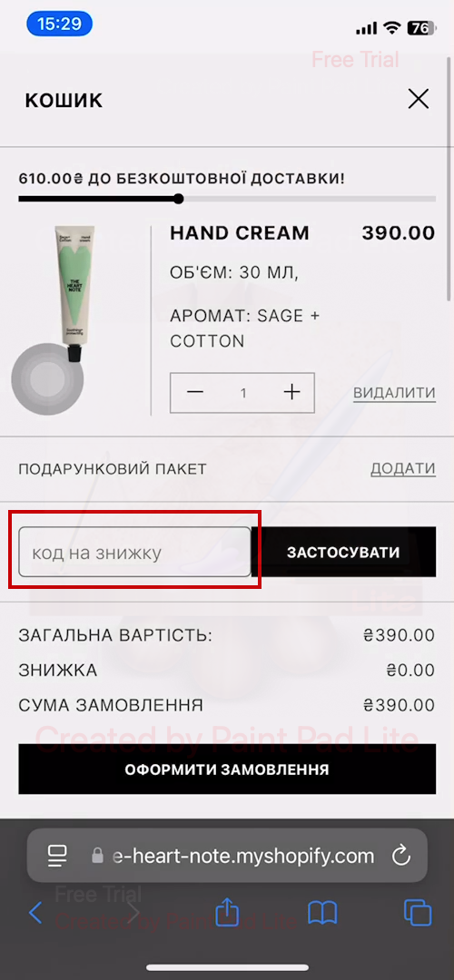Click the ВИДАЛИТИ link to remove item
Viewport: 454px width, 980px height.
pos(394,393)
